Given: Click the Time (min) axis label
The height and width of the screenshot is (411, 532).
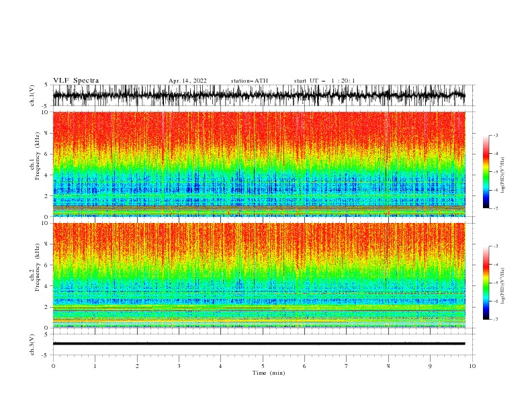Looking at the screenshot, I should click(269, 373).
